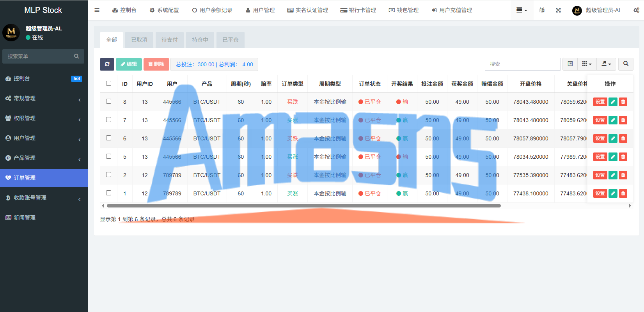This screenshot has height=312, width=644.
Task: Click the super admin avatar in the top bar
Action: (x=577, y=11)
